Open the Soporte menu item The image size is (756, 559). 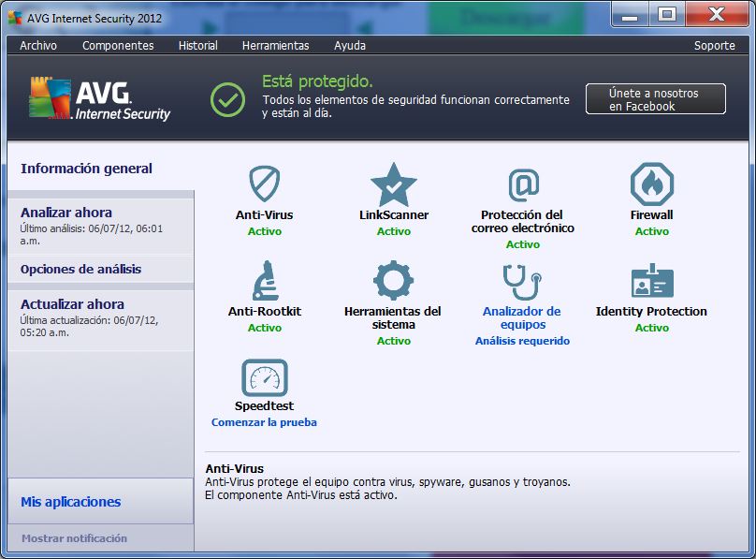coord(715,45)
